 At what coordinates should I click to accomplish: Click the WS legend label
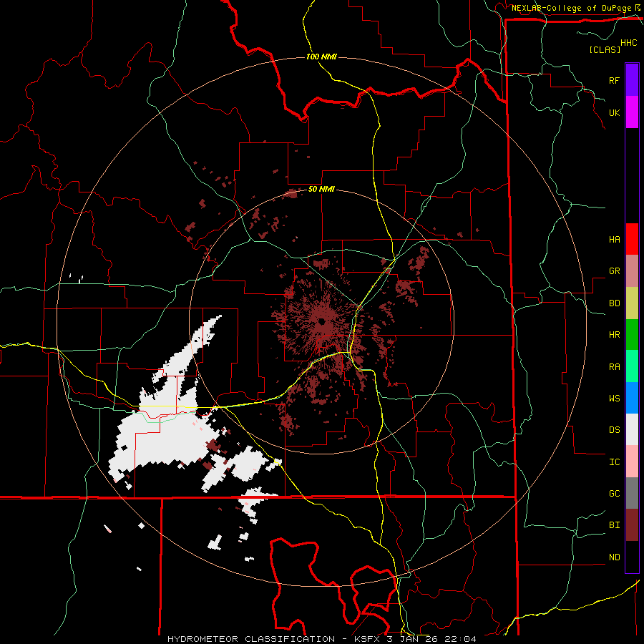tap(614, 399)
